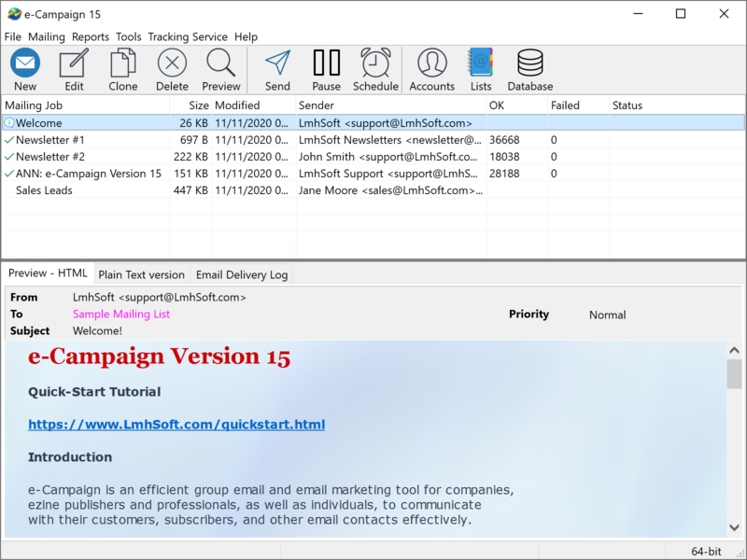Open the Sample Mailing List link

click(121, 315)
